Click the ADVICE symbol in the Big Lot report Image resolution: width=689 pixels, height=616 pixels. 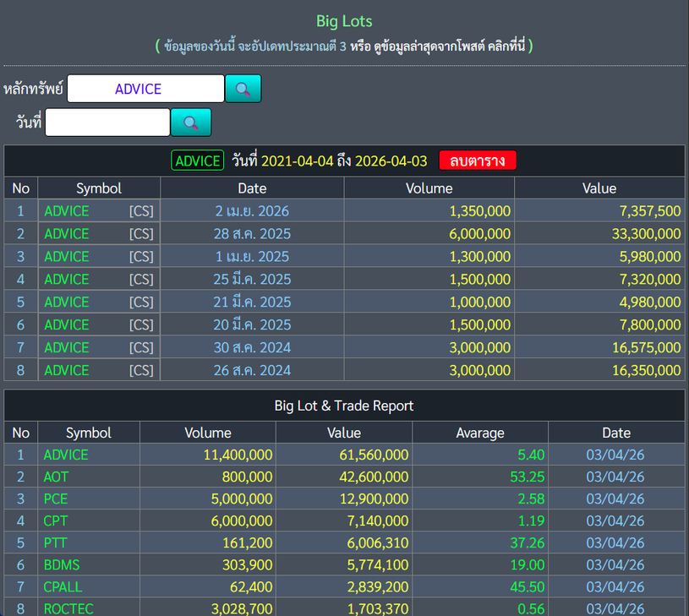[x=66, y=455]
